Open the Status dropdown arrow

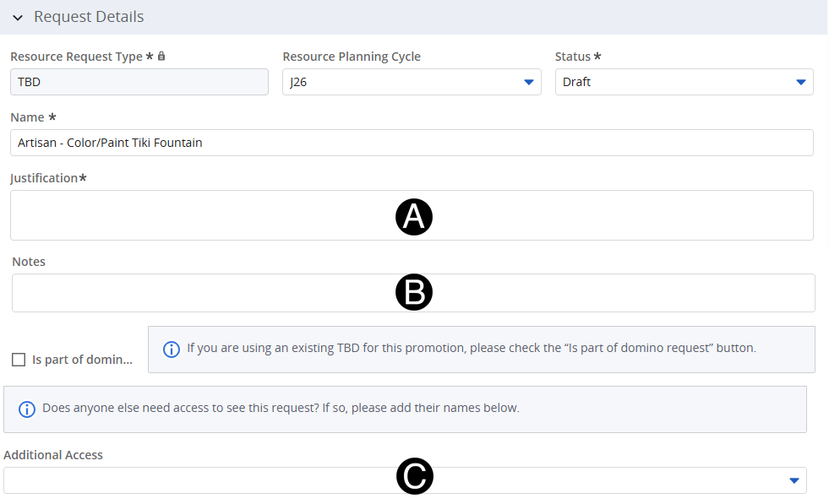pos(801,82)
